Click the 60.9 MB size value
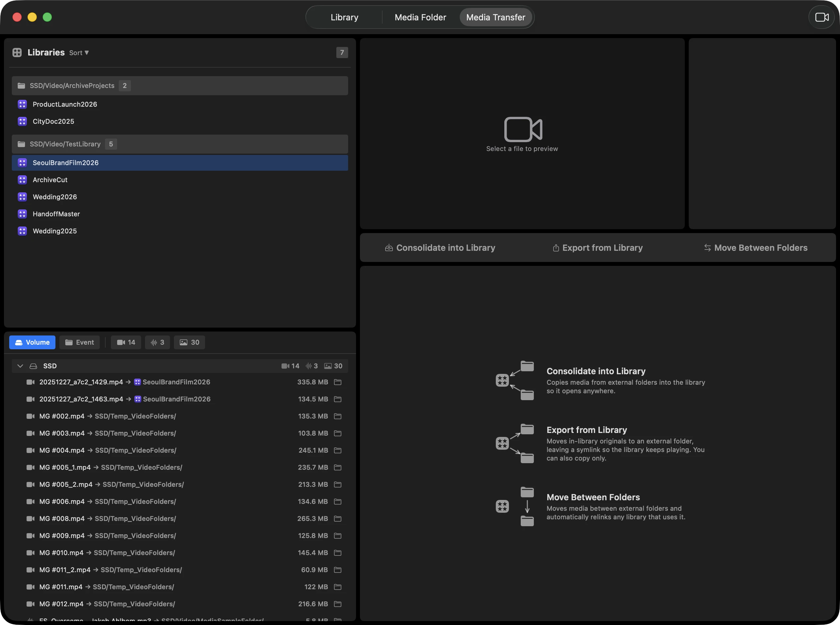The width and height of the screenshot is (840, 625). click(314, 570)
